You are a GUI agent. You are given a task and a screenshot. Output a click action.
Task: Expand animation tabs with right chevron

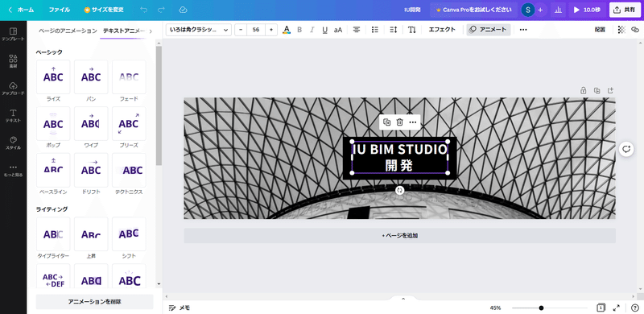point(151,31)
